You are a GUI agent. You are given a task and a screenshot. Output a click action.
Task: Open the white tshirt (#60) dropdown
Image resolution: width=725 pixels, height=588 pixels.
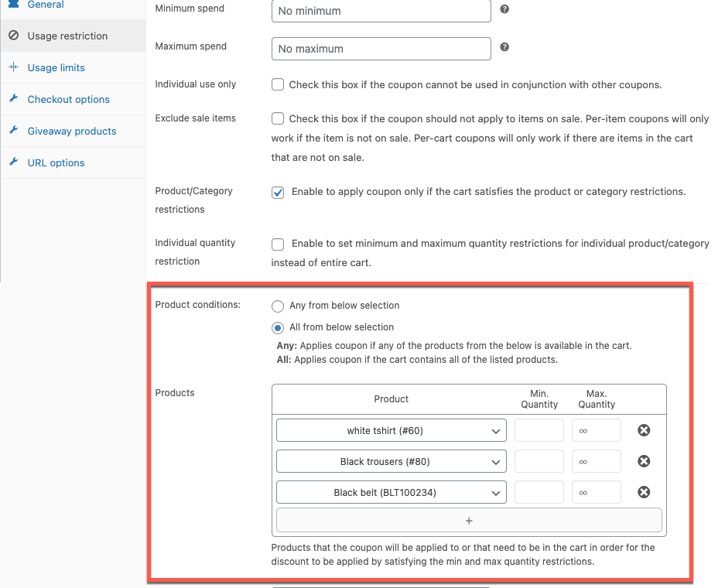391,430
